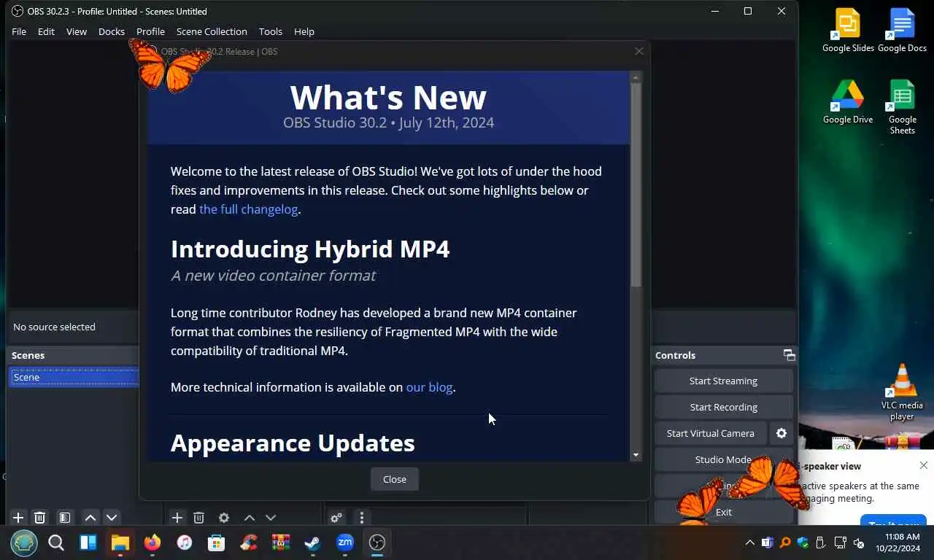Open the Tools menu

[x=270, y=31]
